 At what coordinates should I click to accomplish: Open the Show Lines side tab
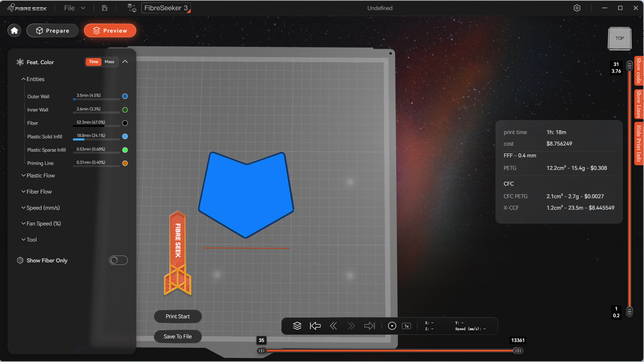point(639,104)
